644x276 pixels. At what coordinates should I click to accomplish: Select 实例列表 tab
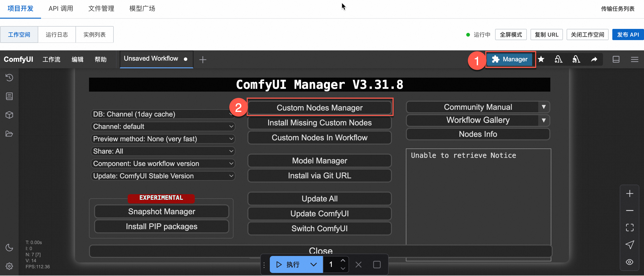tap(95, 34)
